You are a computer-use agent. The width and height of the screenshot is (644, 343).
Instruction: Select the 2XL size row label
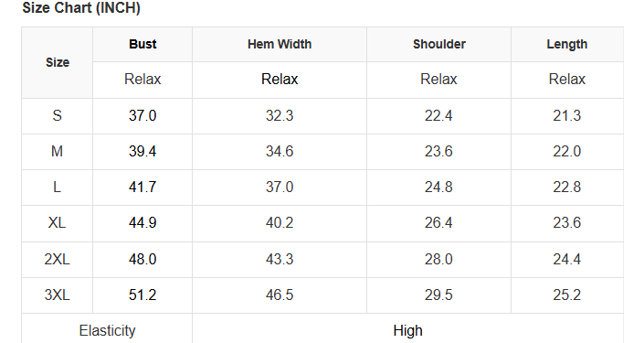(x=57, y=259)
